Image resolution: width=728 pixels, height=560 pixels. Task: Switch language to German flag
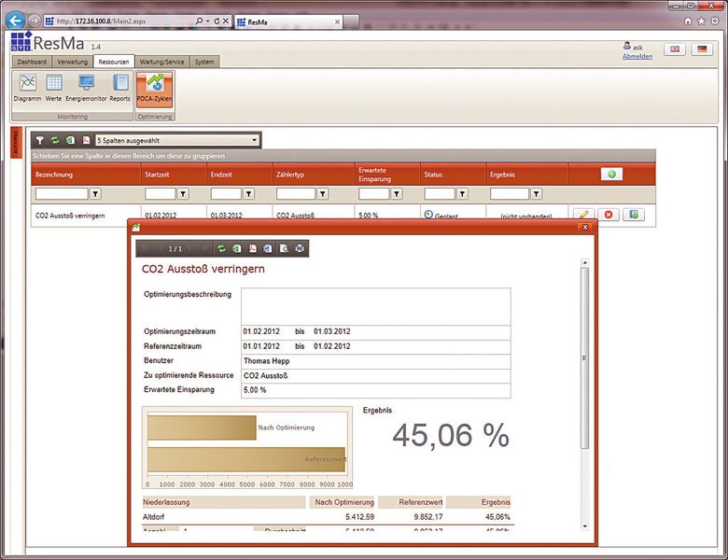(x=702, y=49)
